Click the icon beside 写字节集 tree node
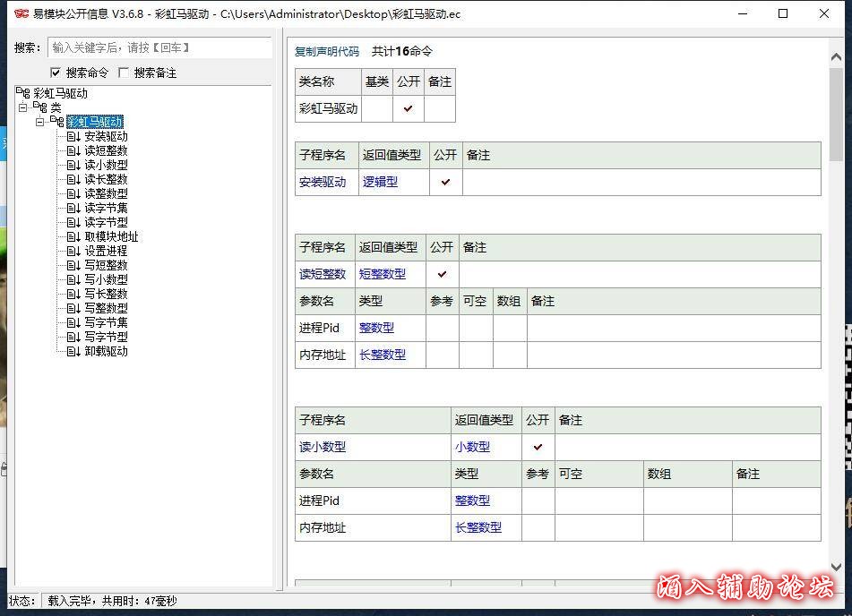Viewport: 852px width, 616px height. click(73, 323)
